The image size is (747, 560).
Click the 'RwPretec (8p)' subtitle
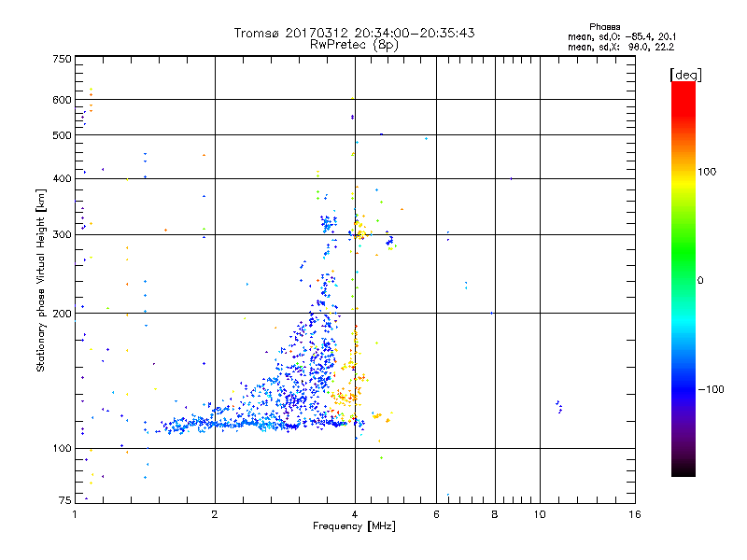[x=354, y=45]
